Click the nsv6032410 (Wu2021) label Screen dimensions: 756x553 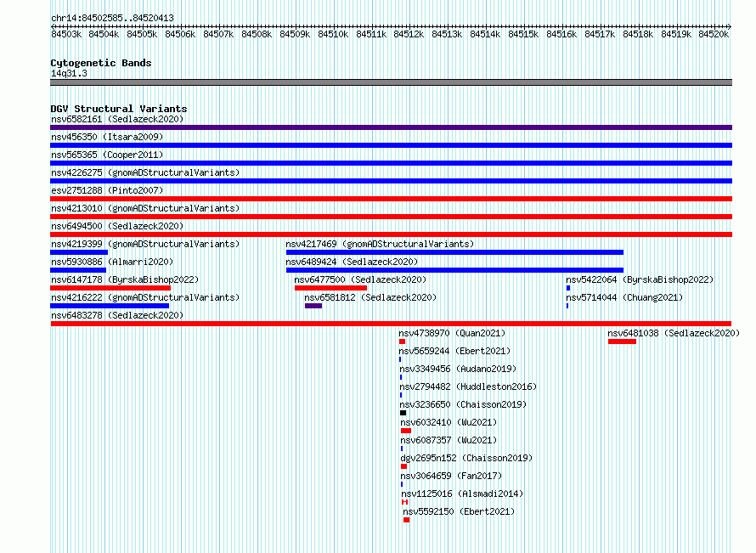pos(449,422)
